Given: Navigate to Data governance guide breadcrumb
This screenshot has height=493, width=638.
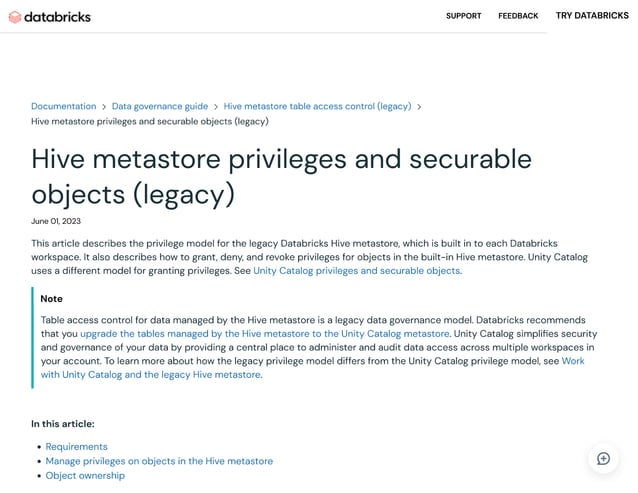Looking at the screenshot, I should coord(159,106).
